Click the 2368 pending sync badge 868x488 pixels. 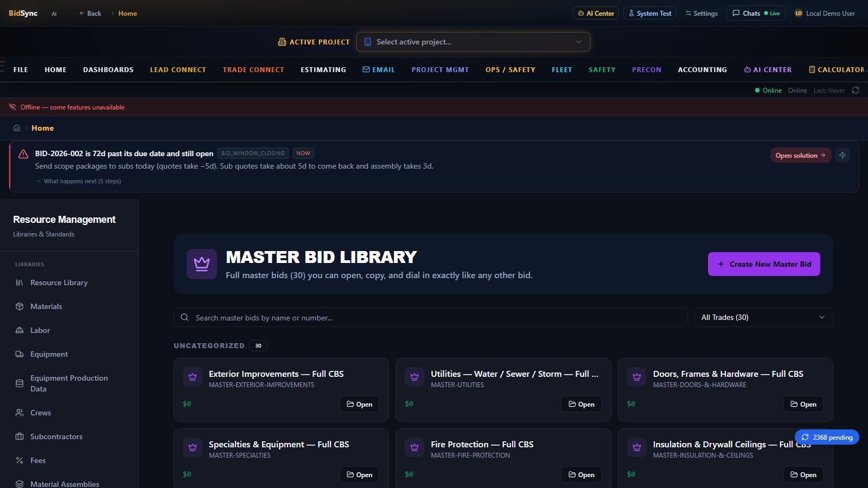coord(827,437)
